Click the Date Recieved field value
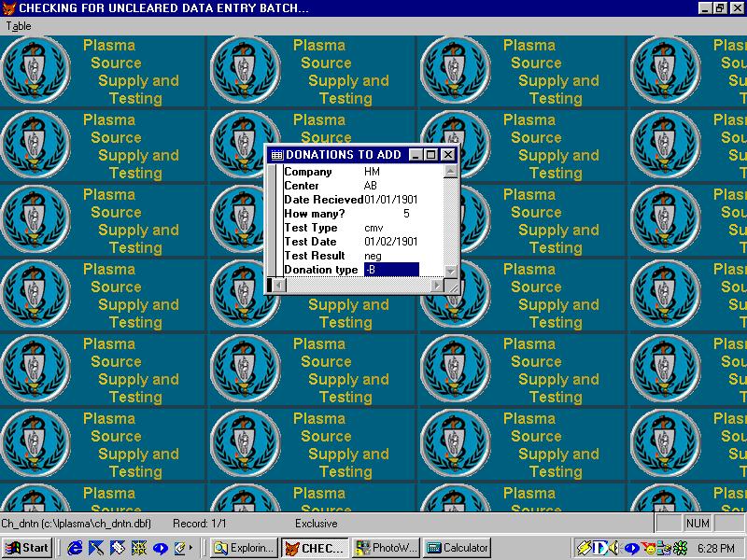The width and height of the screenshot is (747, 560). click(390, 200)
